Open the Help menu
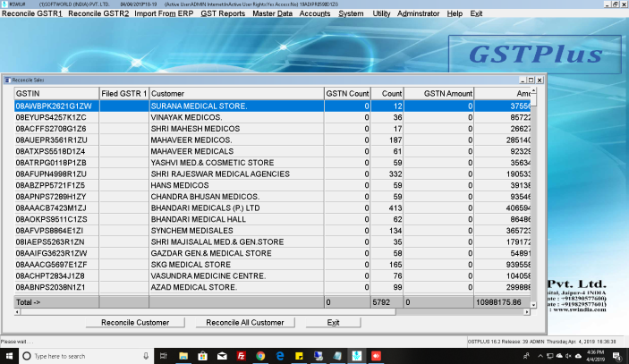This screenshot has height=364, width=629. point(455,13)
